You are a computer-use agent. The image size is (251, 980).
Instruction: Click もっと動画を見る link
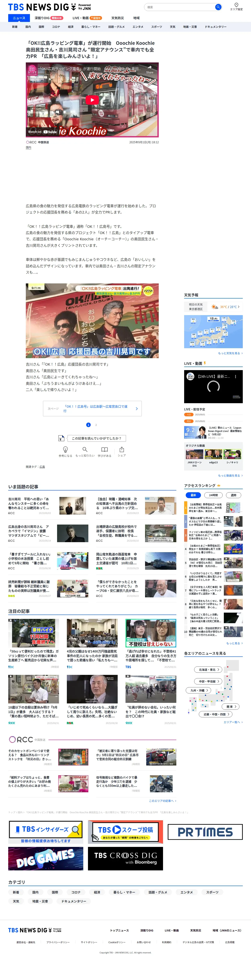click(230, 476)
